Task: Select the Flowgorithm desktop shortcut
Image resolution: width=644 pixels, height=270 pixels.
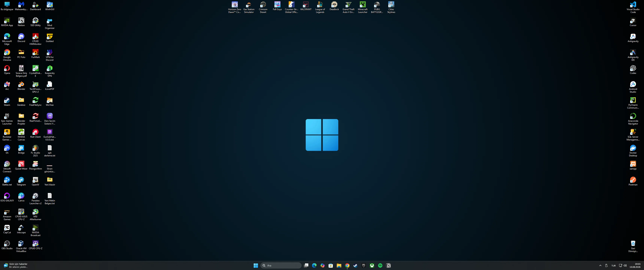Action: point(36,165)
